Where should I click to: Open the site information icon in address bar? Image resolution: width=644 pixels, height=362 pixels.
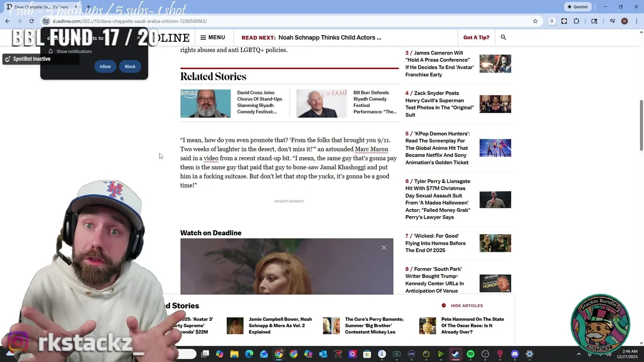click(46, 21)
